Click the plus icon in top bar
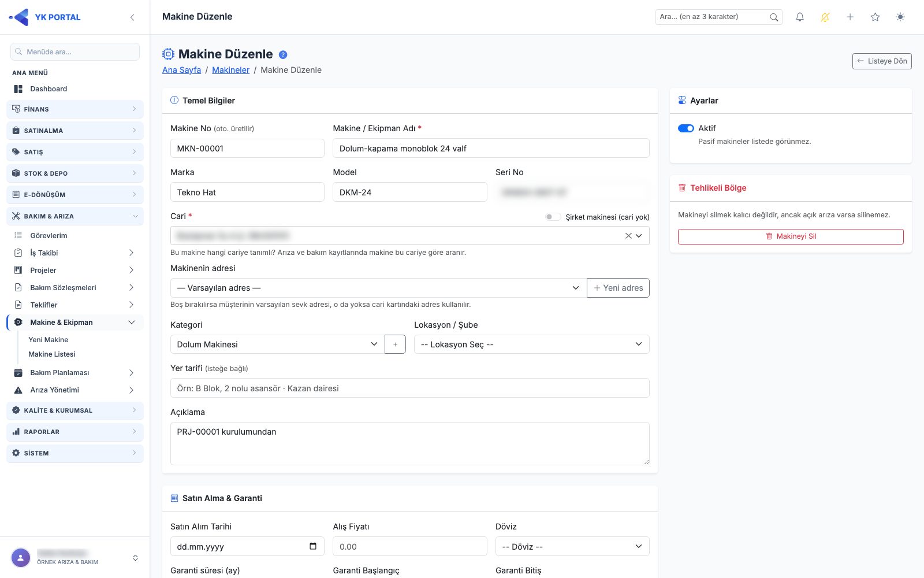924x578 pixels. 850,17
